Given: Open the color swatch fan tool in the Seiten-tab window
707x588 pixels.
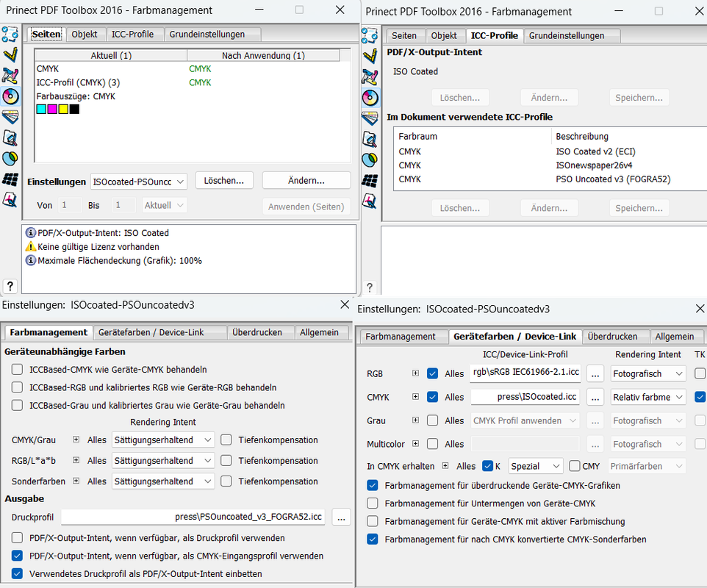Looking at the screenshot, I should click(10, 118).
